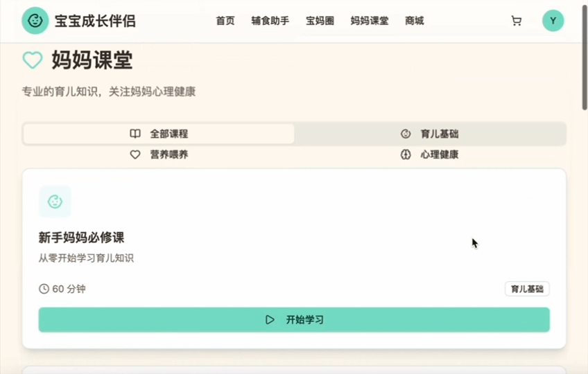Click the play icon in 开始学习 button

click(x=270, y=320)
